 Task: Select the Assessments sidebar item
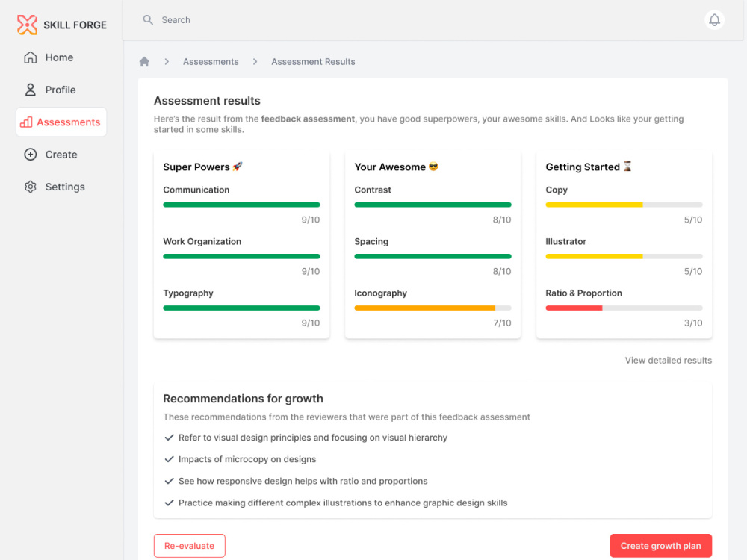point(61,122)
